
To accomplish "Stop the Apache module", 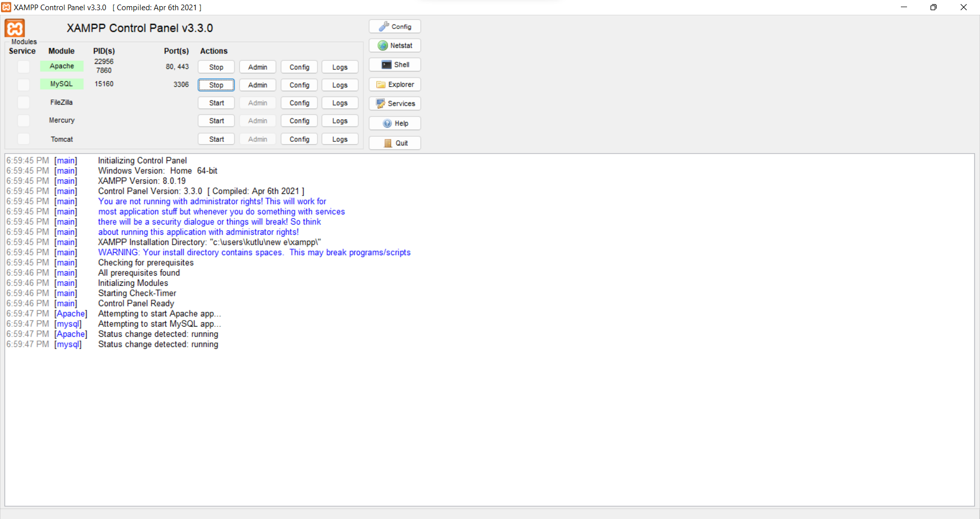I will [215, 67].
